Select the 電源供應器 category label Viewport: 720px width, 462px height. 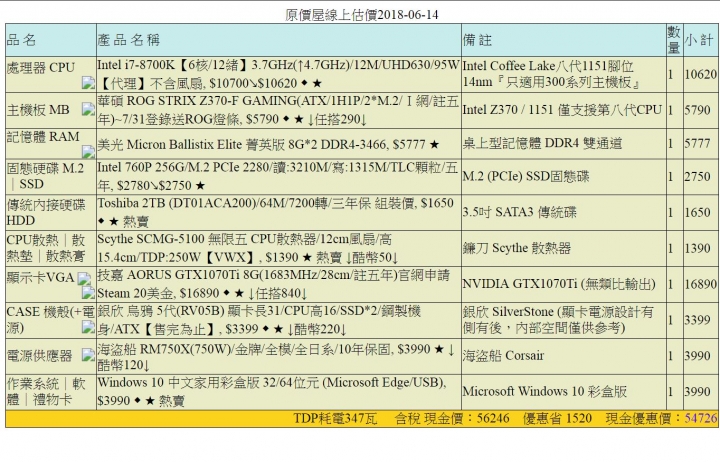tap(39, 355)
